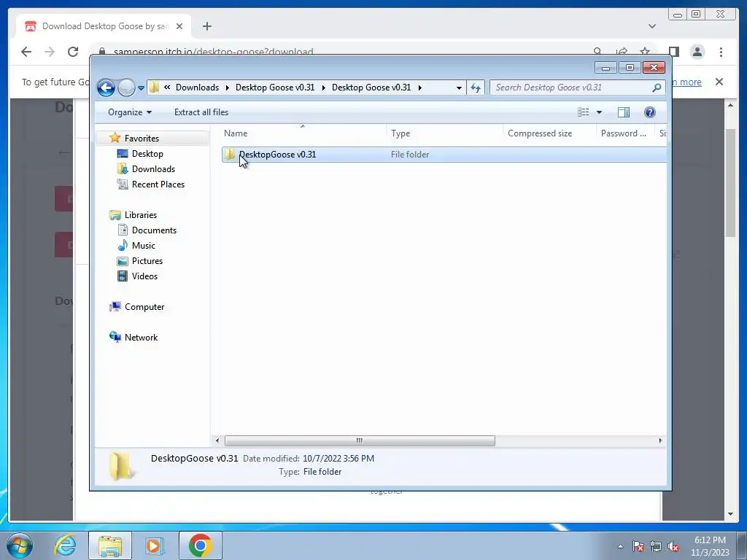Close the Download Desktop Goose Chrome tab

pos(179,26)
